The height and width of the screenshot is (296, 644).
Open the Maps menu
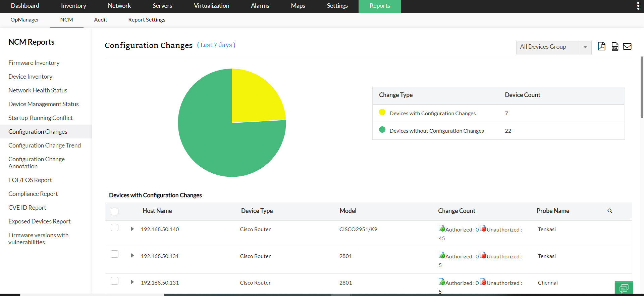[x=298, y=6]
